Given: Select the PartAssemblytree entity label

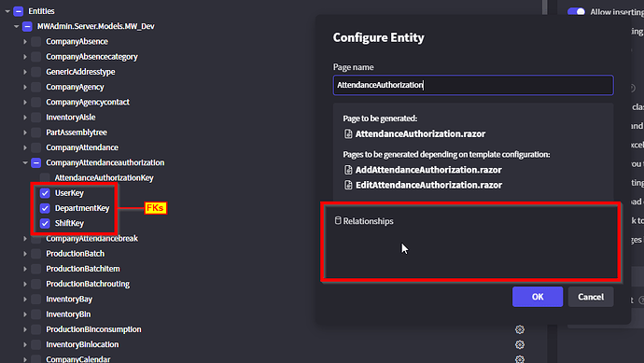Looking at the screenshot, I should (x=77, y=133).
